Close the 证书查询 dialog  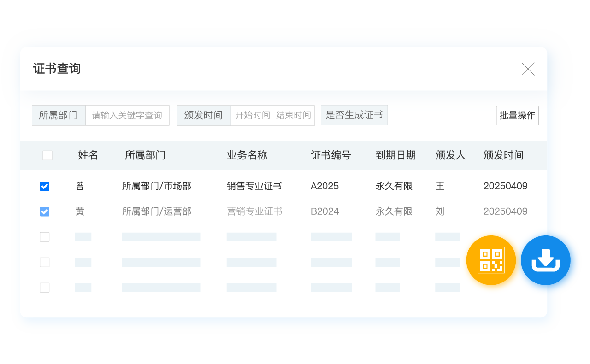pos(528,69)
